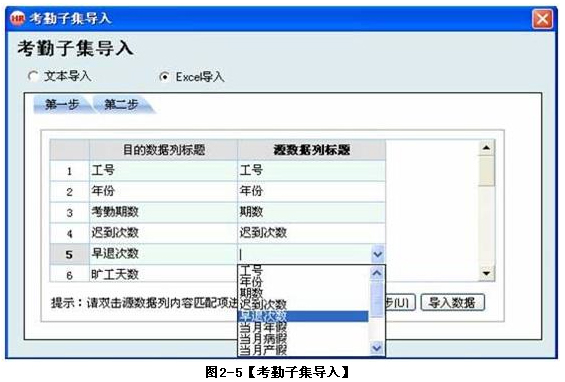This screenshot has width=565, height=382.
Task: Click the table scrollbar down arrow
Action: tap(486, 274)
